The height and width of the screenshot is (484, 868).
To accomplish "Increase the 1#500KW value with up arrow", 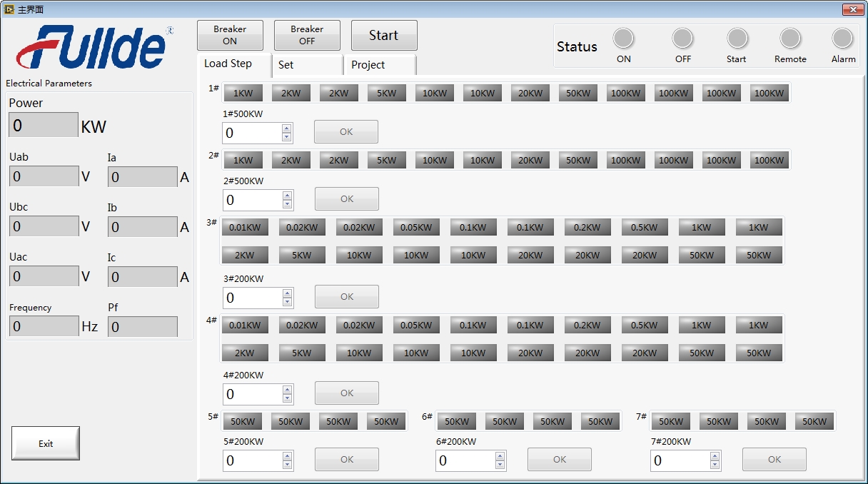I will click(x=287, y=128).
